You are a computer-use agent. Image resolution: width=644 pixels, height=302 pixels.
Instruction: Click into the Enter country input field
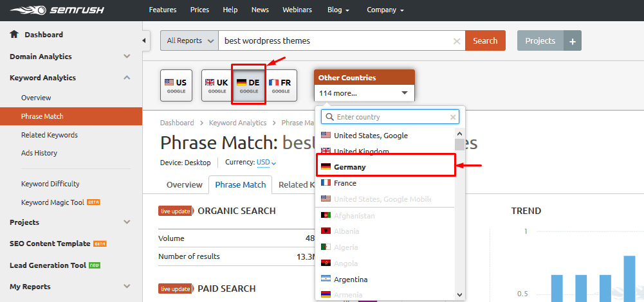(391, 117)
